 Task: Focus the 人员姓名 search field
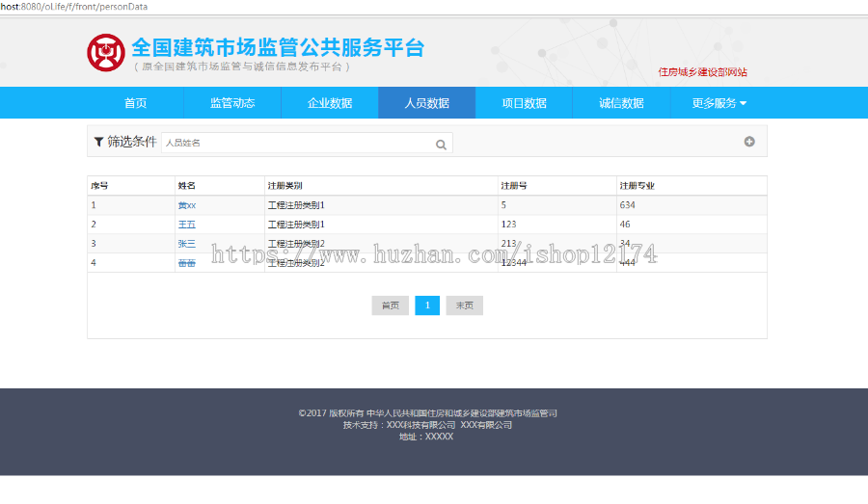pyautogui.click(x=308, y=143)
